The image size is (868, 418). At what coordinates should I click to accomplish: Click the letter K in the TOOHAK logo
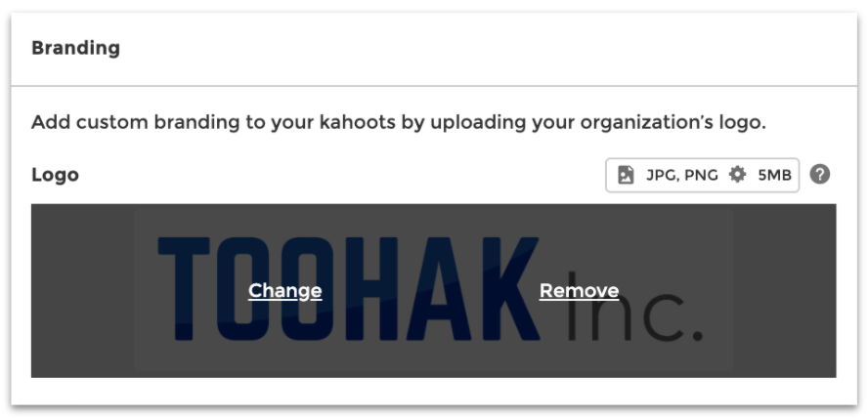click(510, 288)
